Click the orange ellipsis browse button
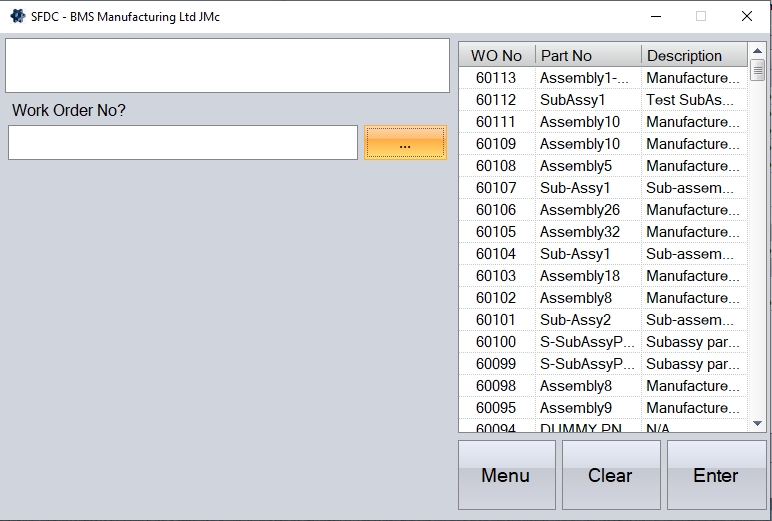 405,143
